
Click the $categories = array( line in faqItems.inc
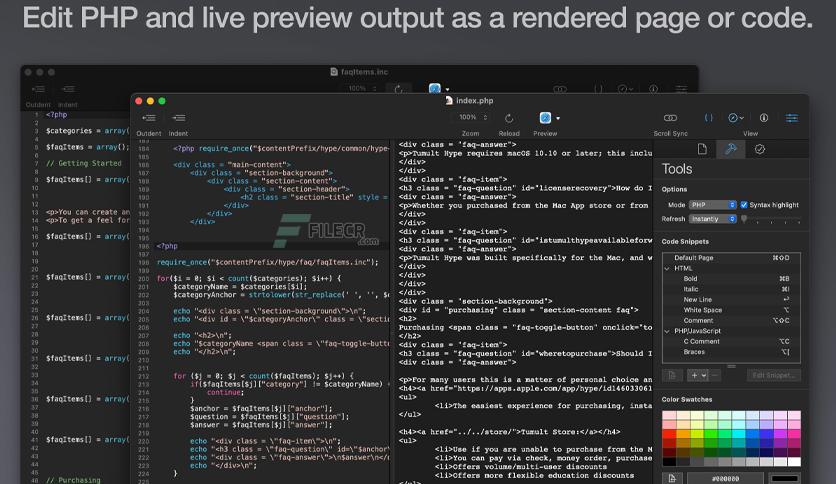[x=87, y=131]
